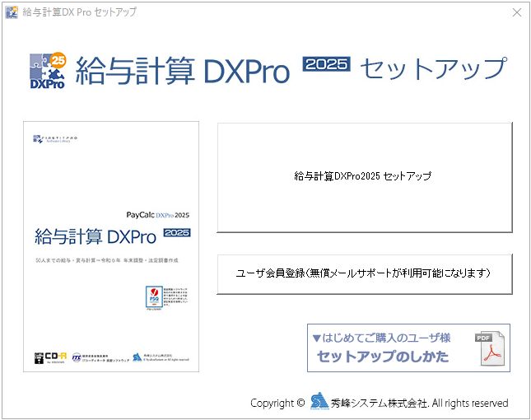Click the 秀峰システム logo in the copyright line
This screenshot has height=420, width=531.
coord(319,401)
